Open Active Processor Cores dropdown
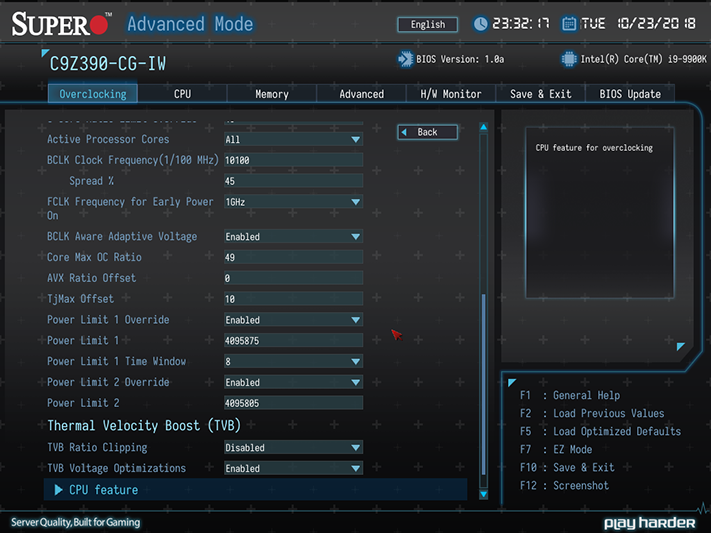The width and height of the screenshot is (711, 533). [x=293, y=139]
